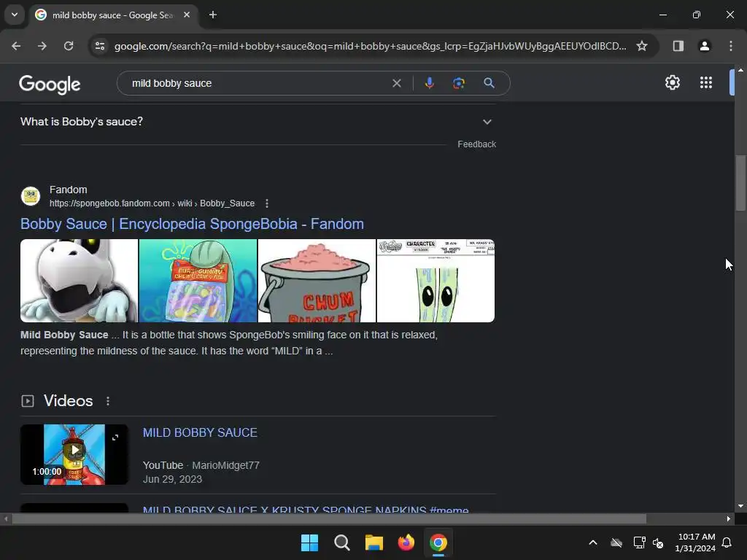Viewport: 747px width, 560px height.
Task: Launch Firefox from the taskbar
Action: pos(406,542)
